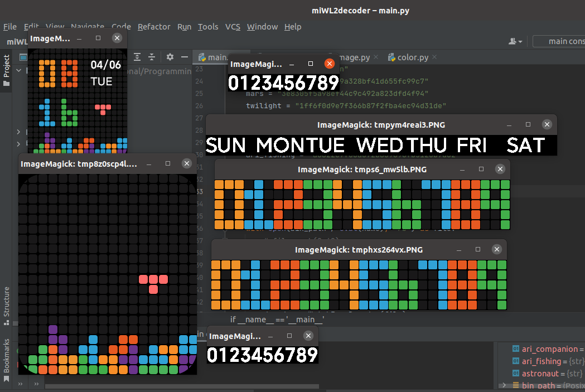Minimize the tmphxs264vx.PNG window
Image resolution: width=585 pixels, height=392 pixels.
tap(458, 250)
